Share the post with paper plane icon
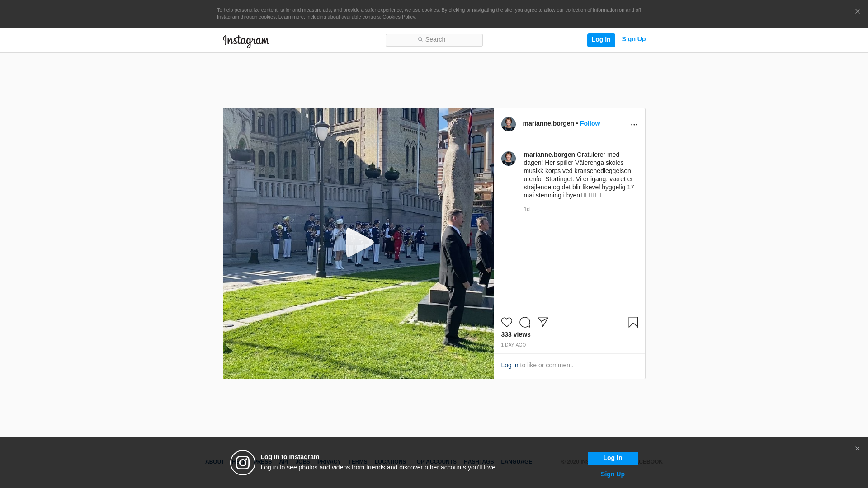The width and height of the screenshot is (868, 488). (x=543, y=322)
